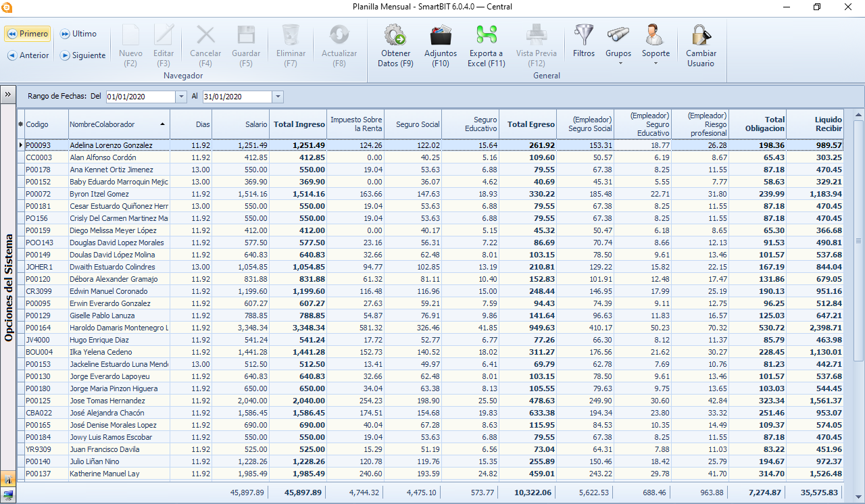The width and height of the screenshot is (865, 504).
Task: Click footer total 45,897.89 under Salario
Action: (x=247, y=493)
